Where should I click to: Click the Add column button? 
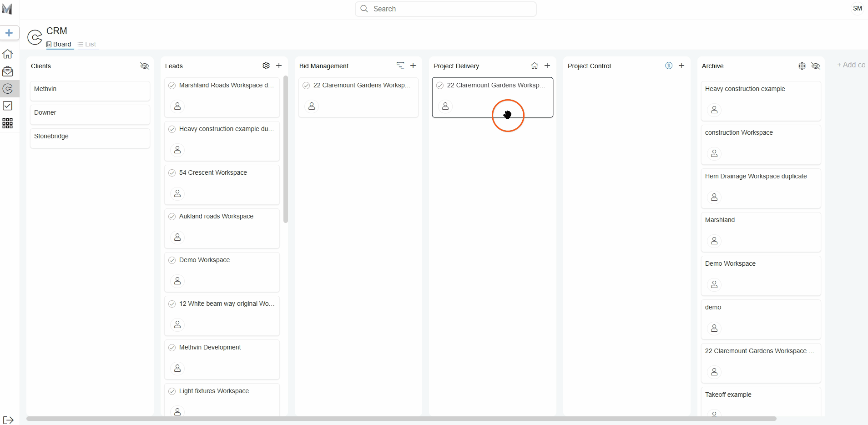[x=851, y=65]
